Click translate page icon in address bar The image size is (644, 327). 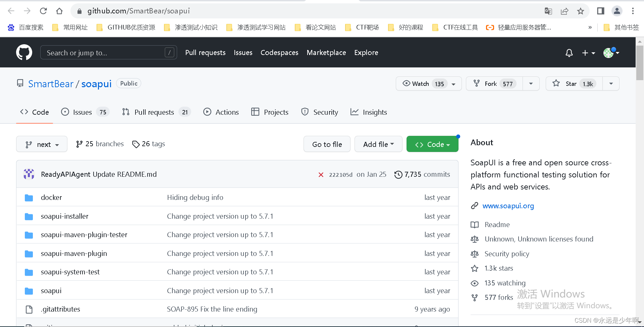coord(548,11)
